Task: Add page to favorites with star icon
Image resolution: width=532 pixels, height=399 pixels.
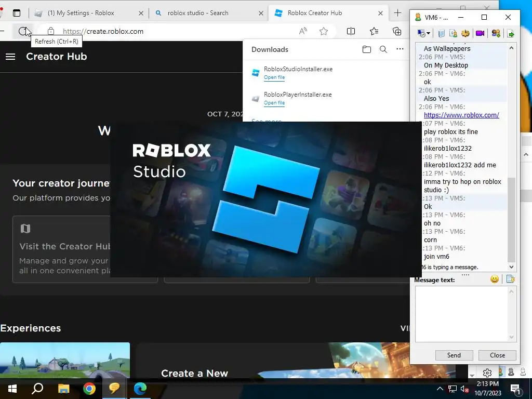Action: point(324,31)
